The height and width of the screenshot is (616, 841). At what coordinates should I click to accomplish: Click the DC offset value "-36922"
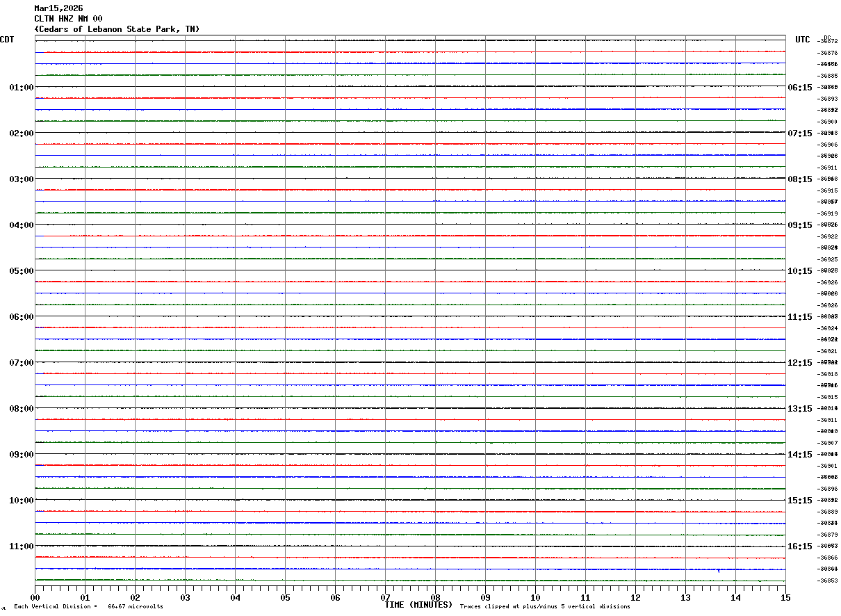pos(828,236)
